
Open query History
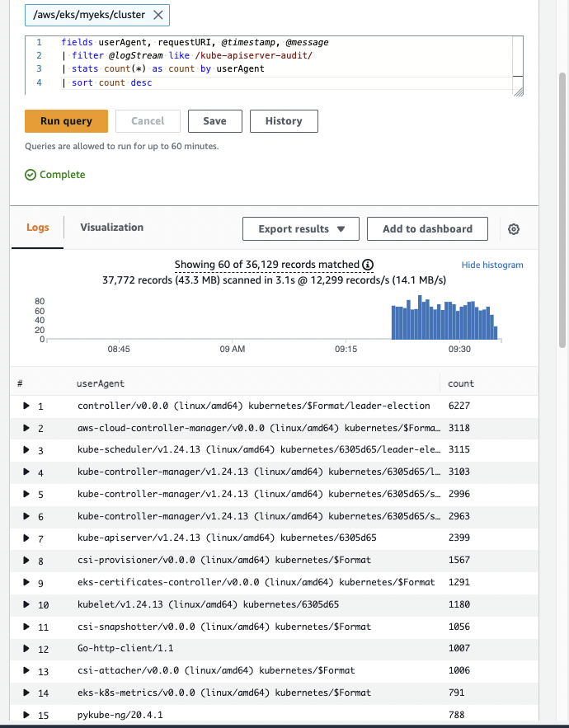pos(284,121)
